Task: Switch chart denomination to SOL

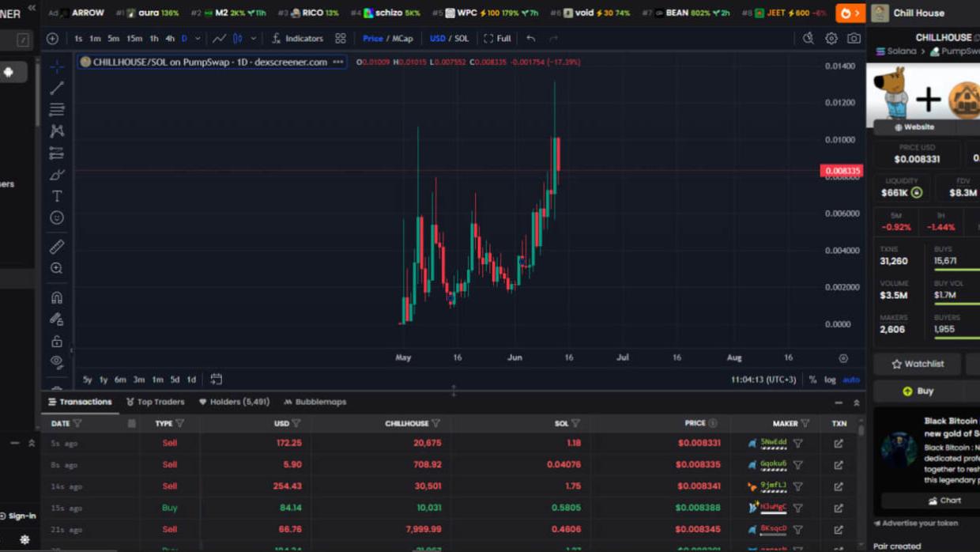Action: coord(462,38)
